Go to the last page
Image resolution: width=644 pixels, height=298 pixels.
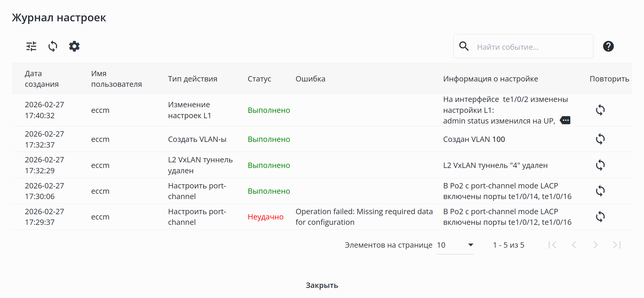pyautogui.click(x=617, y=245)
